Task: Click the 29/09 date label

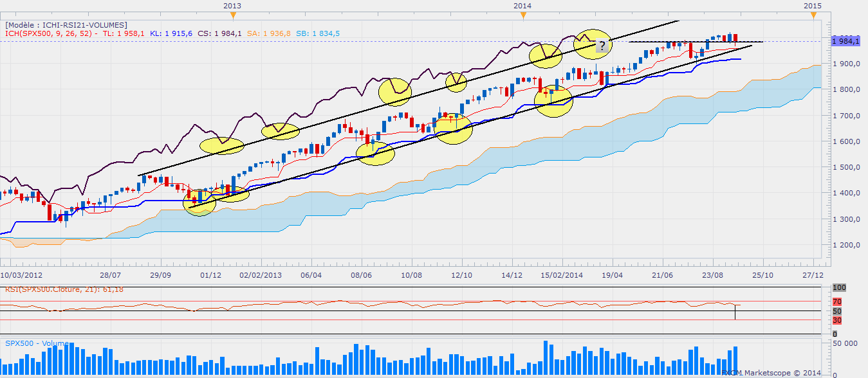Action: 161,274
